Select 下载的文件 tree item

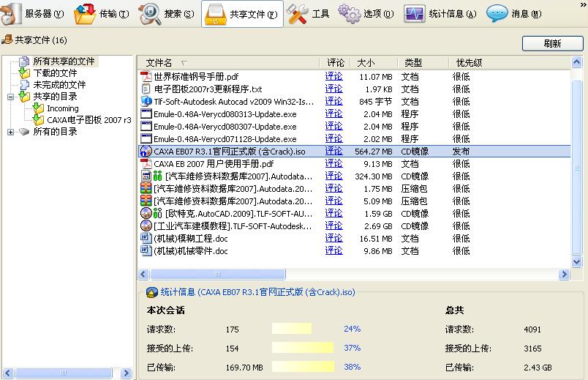click(x=55, y=72)
